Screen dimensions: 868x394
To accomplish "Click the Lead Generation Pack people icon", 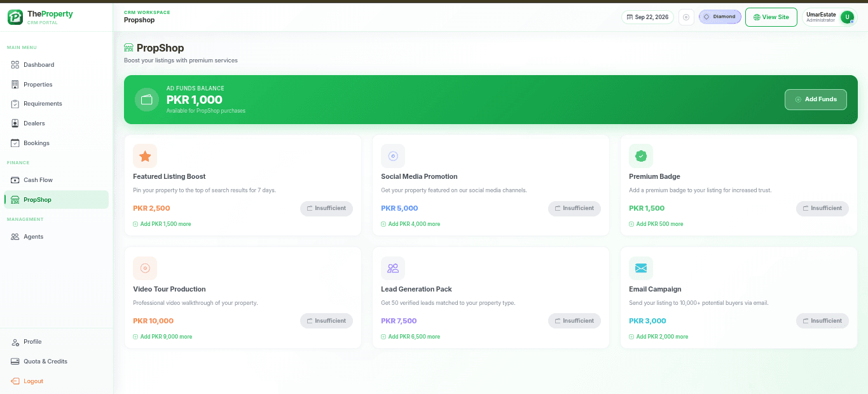I will pyautogui.click(x=393, y=269).
